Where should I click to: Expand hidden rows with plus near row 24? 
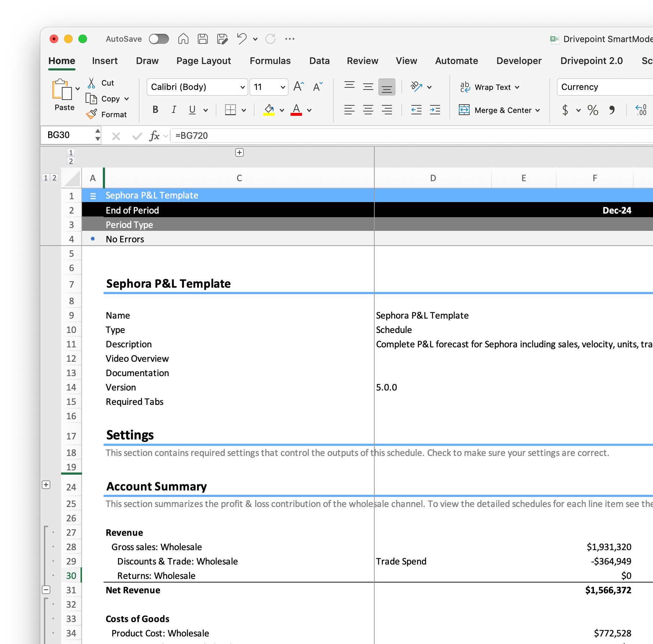click(46, 485)
